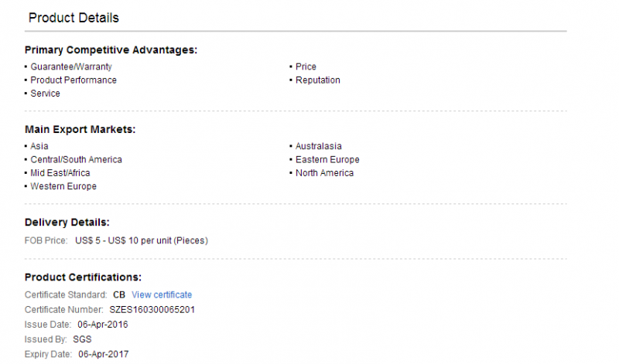Click the Asia export market
Screen dimensions: 619x364
tap(39, 146)
